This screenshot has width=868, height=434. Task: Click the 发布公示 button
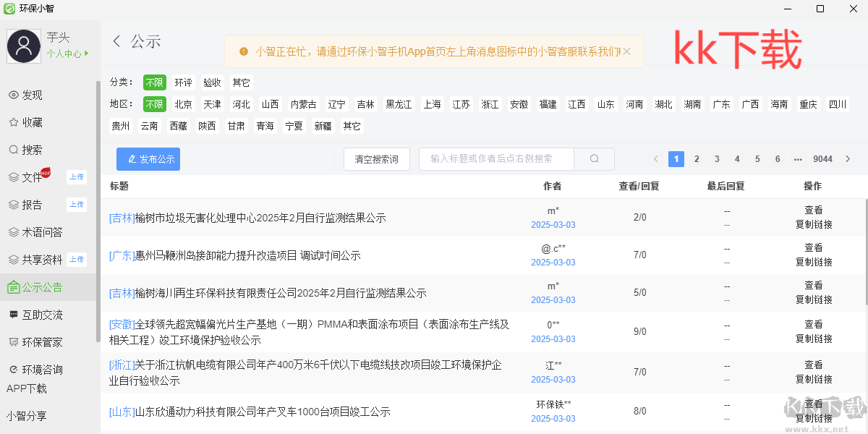148,158
